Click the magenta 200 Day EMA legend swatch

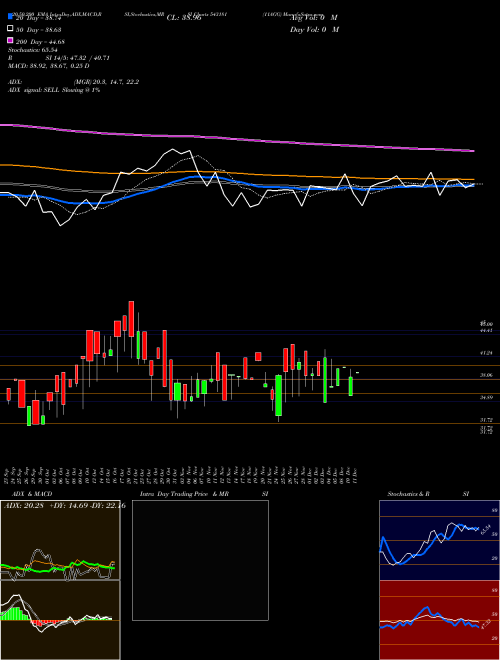(11, 41)
